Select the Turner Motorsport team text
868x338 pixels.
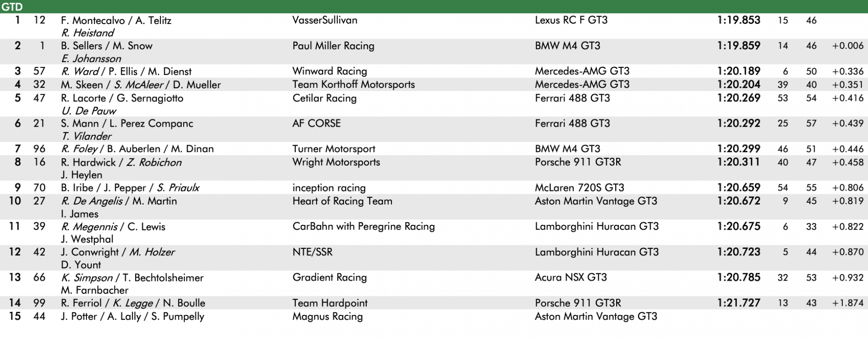click(334, 149)
